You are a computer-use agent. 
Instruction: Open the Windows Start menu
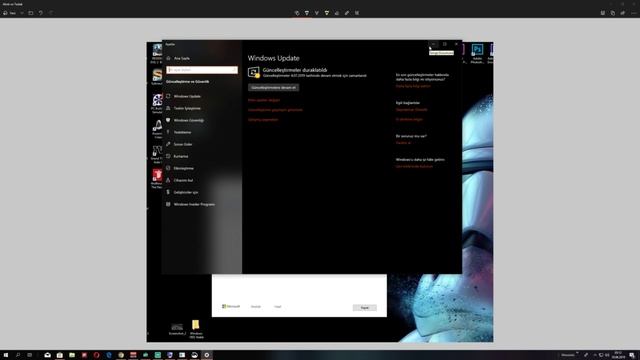[6, 355]
